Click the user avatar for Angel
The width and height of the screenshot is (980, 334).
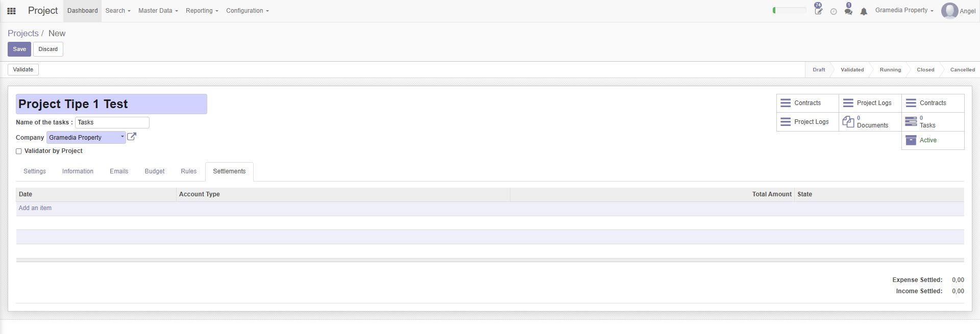coord(949,11)
